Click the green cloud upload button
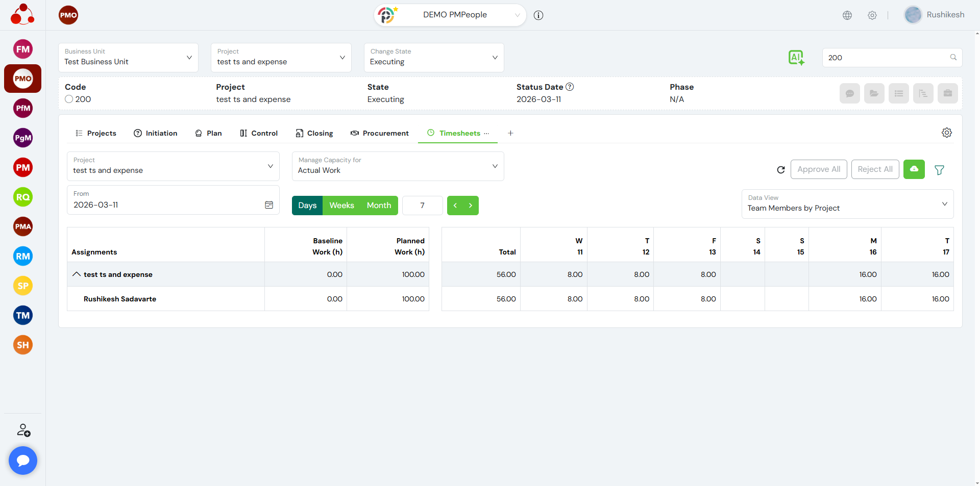 [914, 169]
